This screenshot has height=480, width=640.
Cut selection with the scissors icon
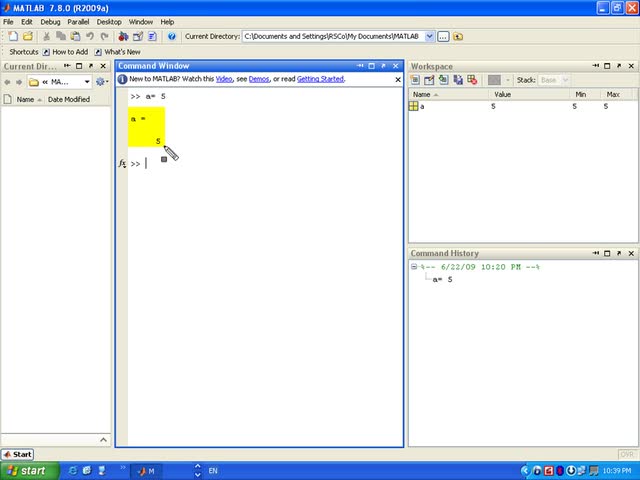pyautogui.click(x=47, y=36)
